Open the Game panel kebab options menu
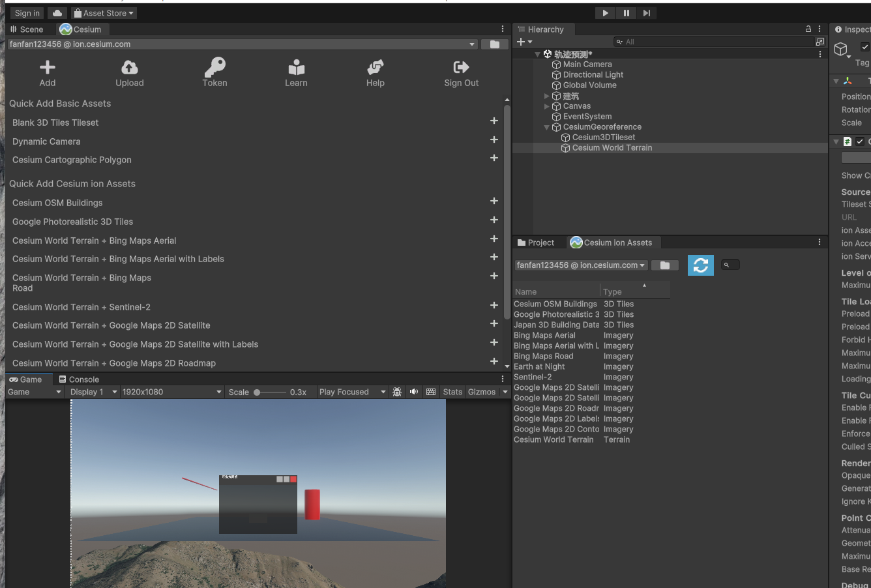Screen dimensions: 871x588 503,379
